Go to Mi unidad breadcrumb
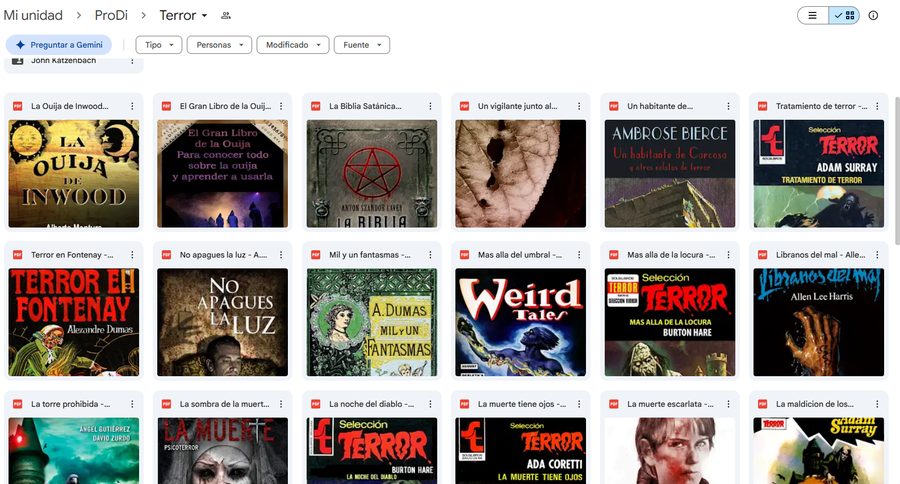Viewport: 900px width, 484px height. [33, 16]
